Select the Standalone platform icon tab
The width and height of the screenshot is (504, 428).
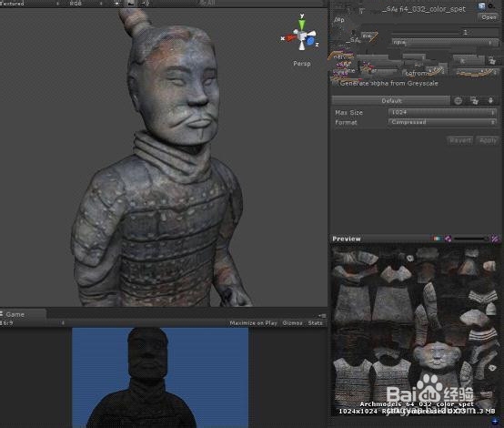pyautogui.click(x=474, y=101)
